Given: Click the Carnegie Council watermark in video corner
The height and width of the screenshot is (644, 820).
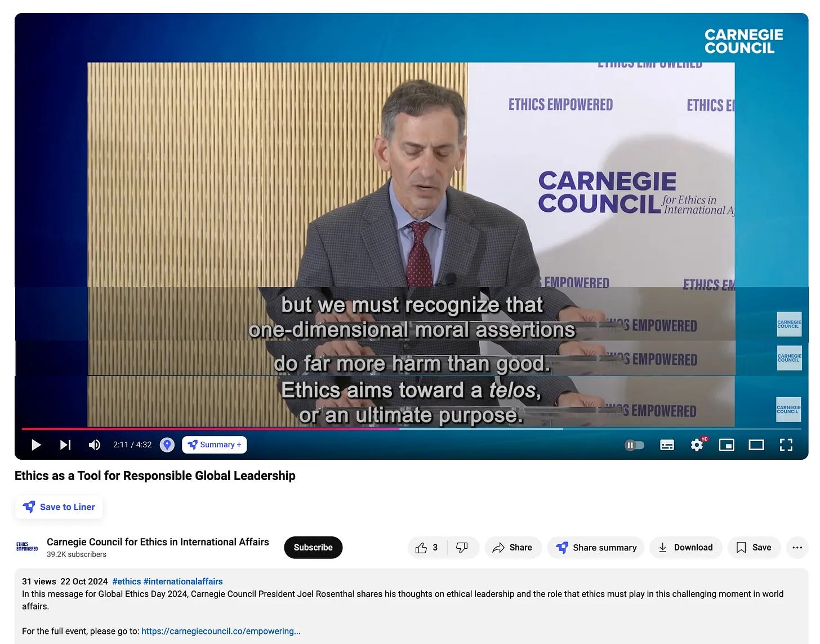Looking at the screenshot, I should tap(743, 41).
